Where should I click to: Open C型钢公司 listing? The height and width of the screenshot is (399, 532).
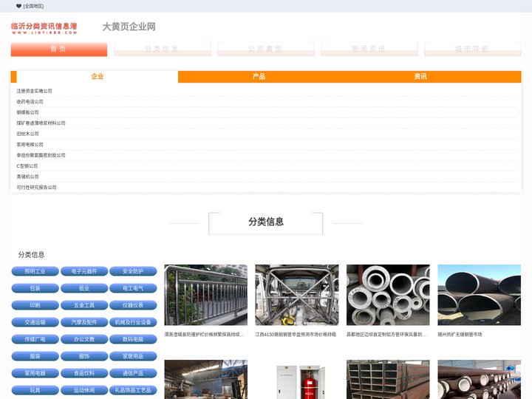[x=27, y=166]
